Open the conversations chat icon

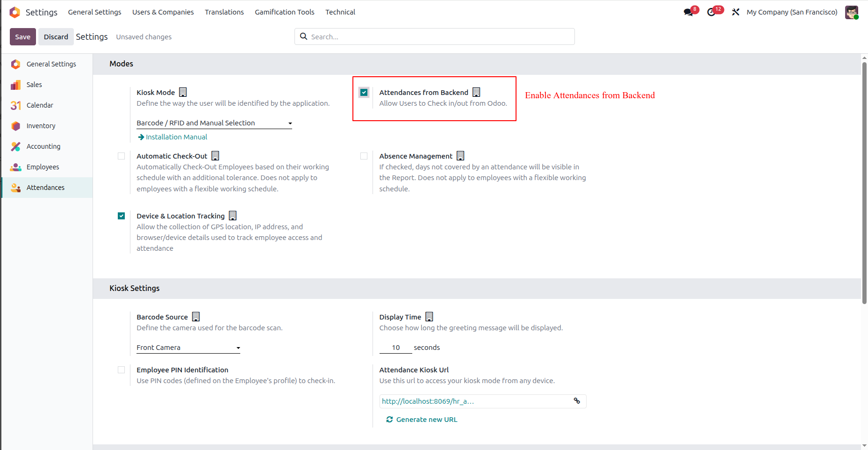tap(689, 12)
